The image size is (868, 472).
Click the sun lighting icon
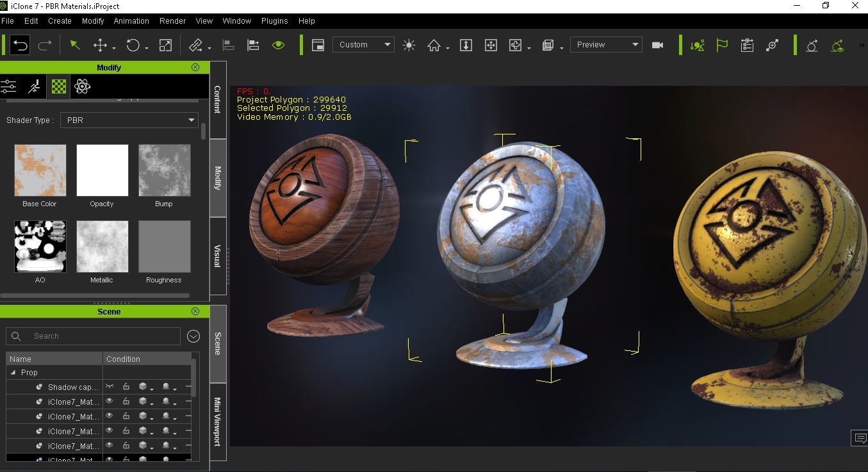(409, 45)
